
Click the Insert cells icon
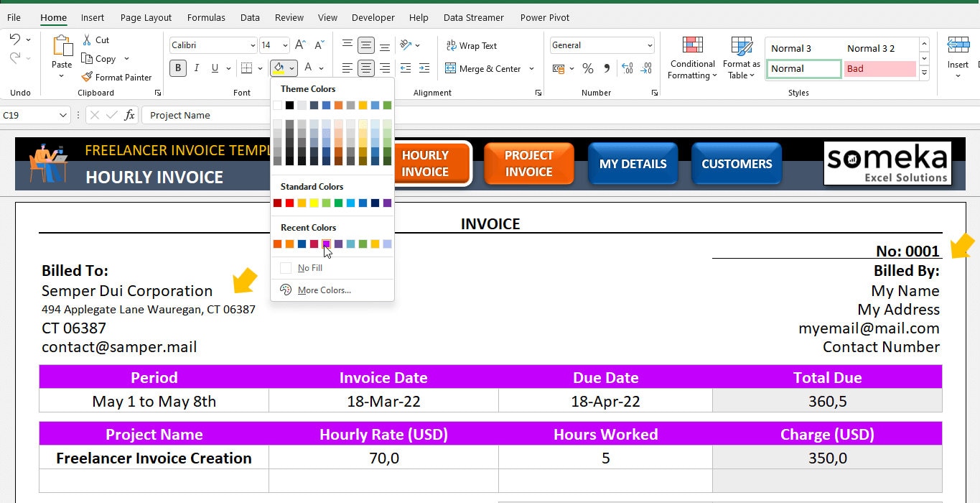pos(958,46)
